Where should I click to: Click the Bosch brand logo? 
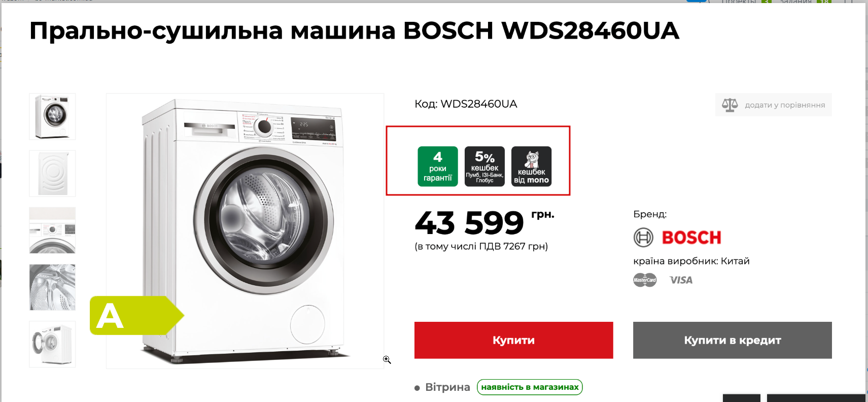677,237
